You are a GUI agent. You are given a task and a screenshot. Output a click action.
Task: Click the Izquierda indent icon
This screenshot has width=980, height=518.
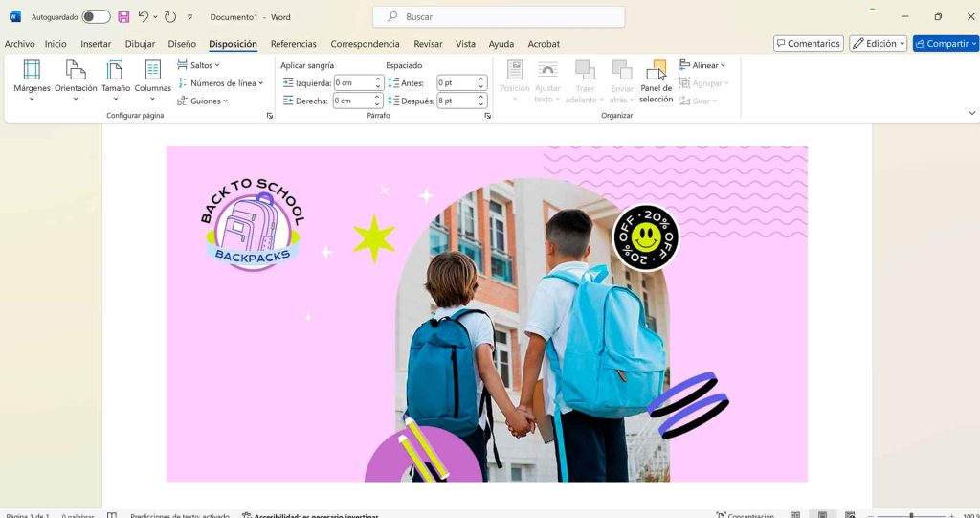point(288,82)
